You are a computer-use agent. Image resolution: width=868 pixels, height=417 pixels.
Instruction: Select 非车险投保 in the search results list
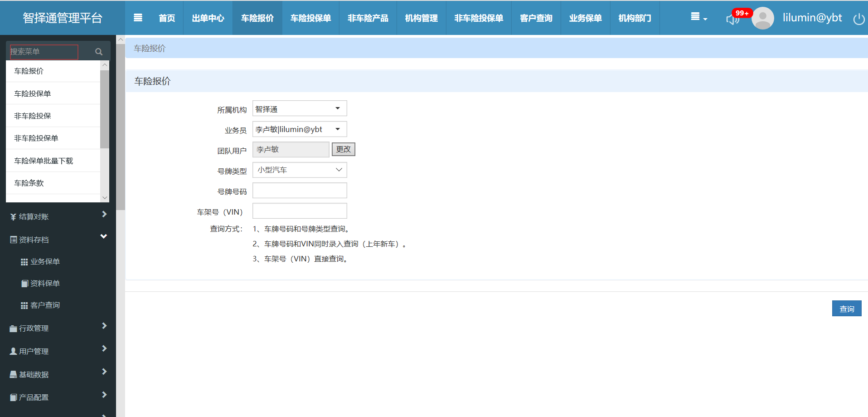tap(53, 116)
